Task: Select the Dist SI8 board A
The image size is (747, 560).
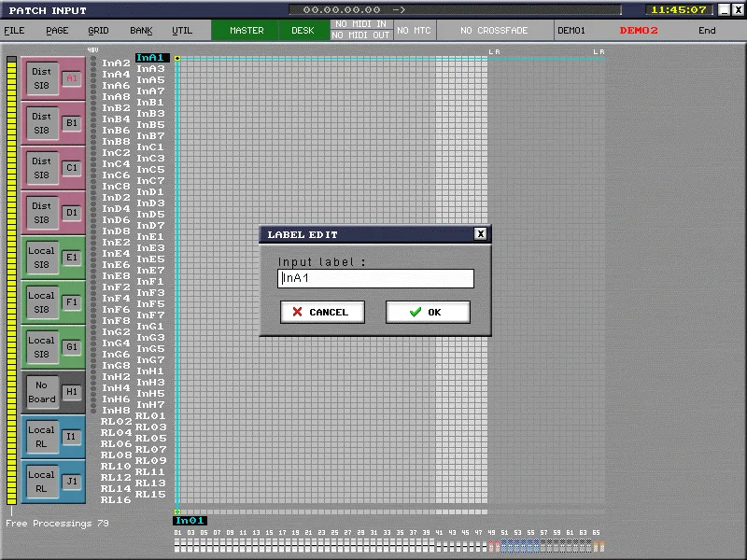Action: point(41,78)
